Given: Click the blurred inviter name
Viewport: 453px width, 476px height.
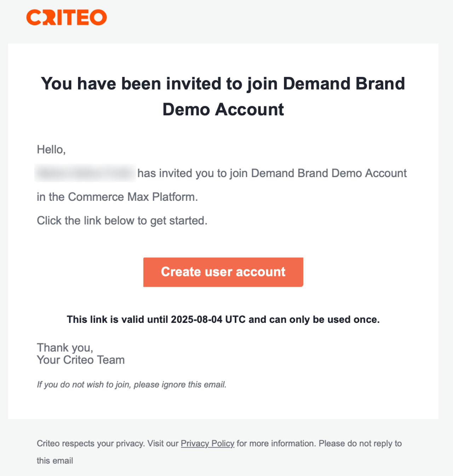Looking at the screenshot, I should pyautogui.click(x=85, y=173).
